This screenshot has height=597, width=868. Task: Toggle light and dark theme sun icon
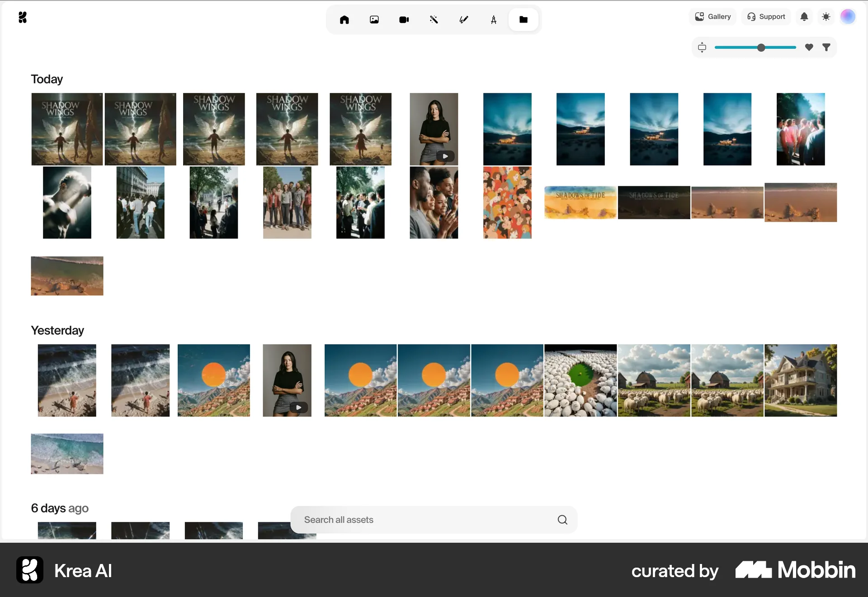pos(826,17)
